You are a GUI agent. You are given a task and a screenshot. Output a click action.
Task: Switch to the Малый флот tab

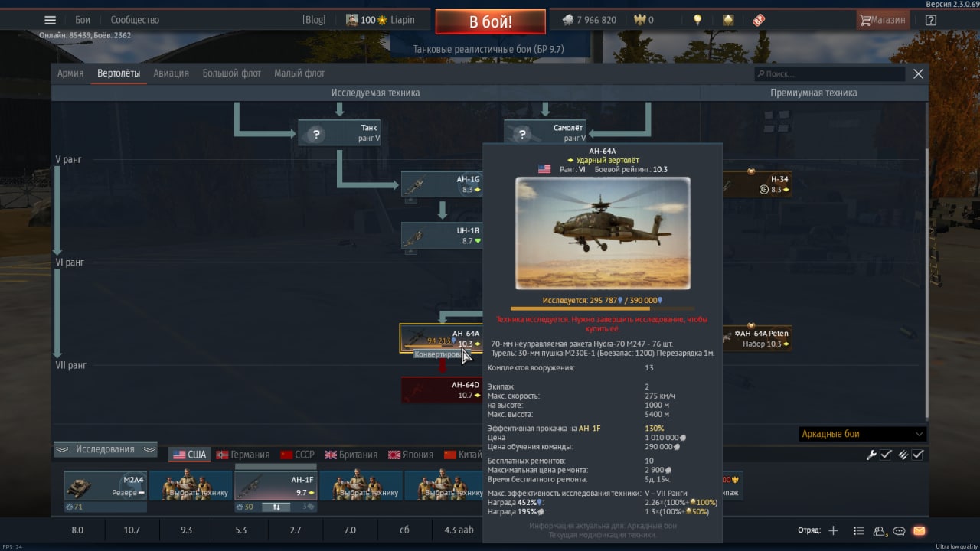click(299, 73)
